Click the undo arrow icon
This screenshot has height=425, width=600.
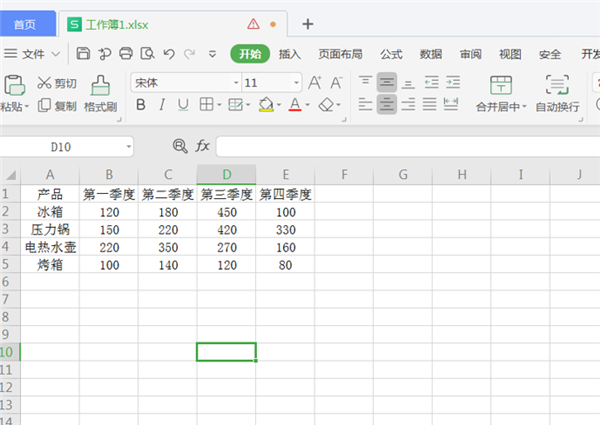tap(166, 54)
